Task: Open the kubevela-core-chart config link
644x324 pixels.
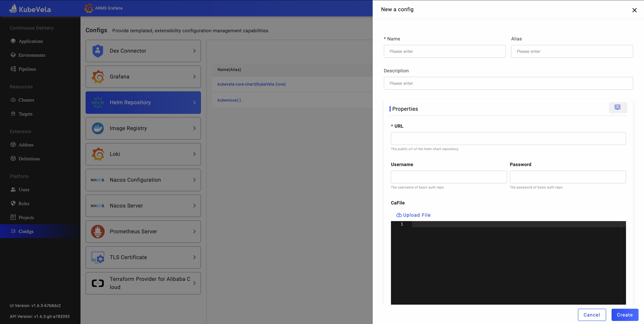Action: 251,84
